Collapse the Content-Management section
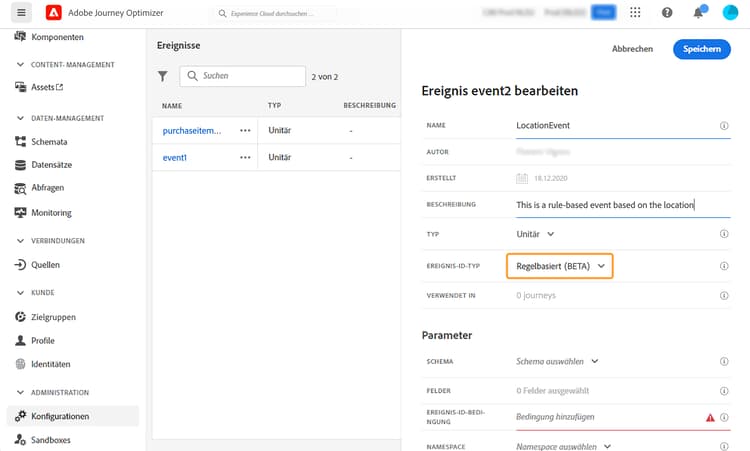Image resolution: width=750 pixels, height=451 pixels. coord(22,65)
